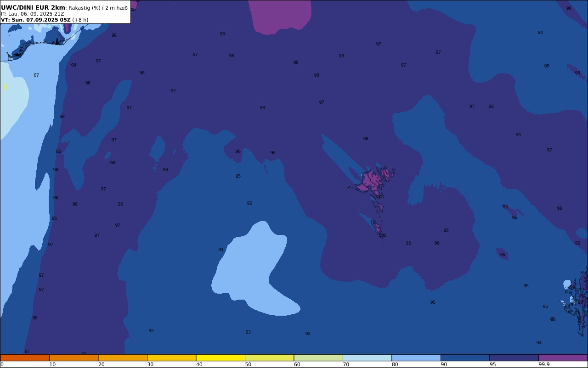Select the light blue 80–90 legend swatch

[416, 357]
